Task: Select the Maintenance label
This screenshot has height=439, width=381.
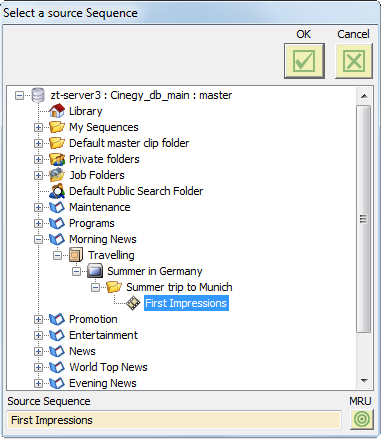Action: pos(100,207)
